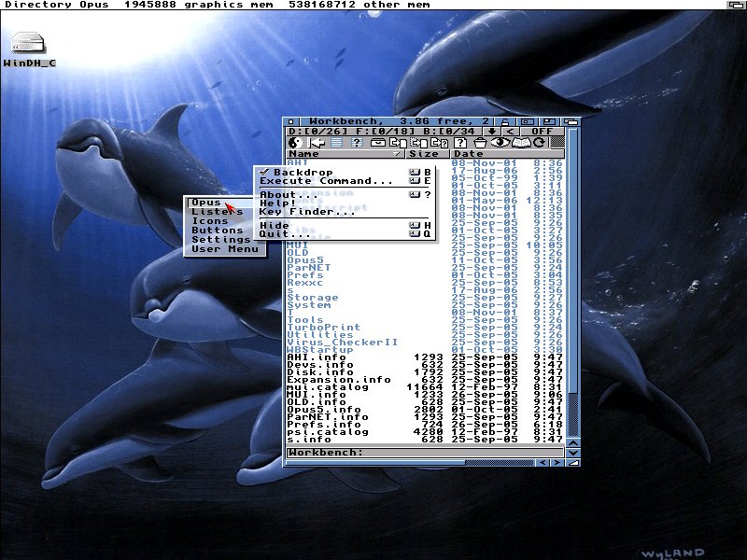The width and height of the screenshot is (747, 560).
Task: Click the copy-with-question-mark toolbar icon
Action: click(x=439, y=143)
